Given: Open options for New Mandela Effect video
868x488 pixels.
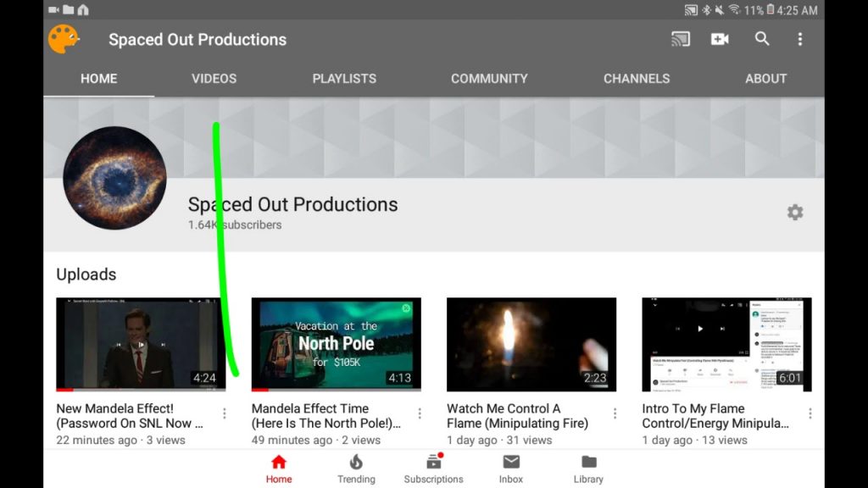Looking at the screenshot, I should click(224, 413).
